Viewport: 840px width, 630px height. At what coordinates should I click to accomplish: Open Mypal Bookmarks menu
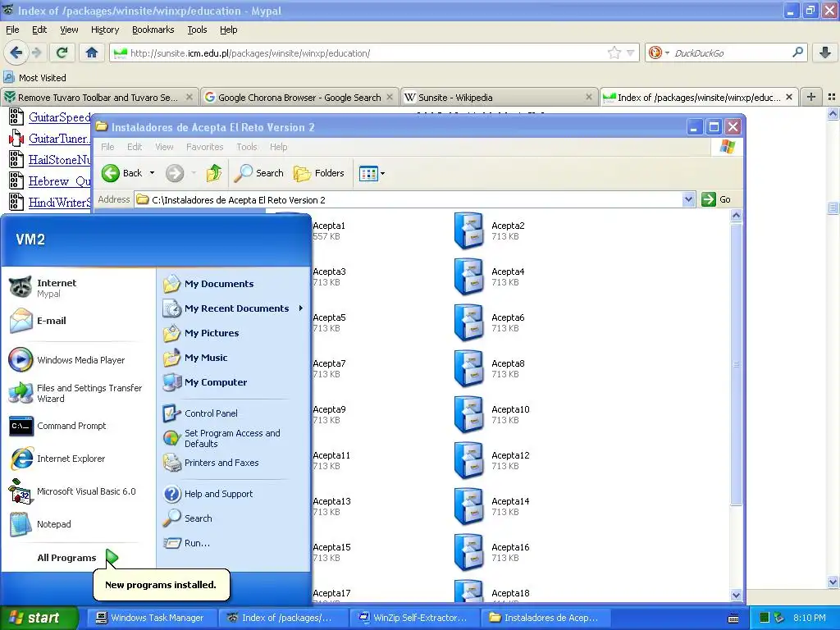153,30
